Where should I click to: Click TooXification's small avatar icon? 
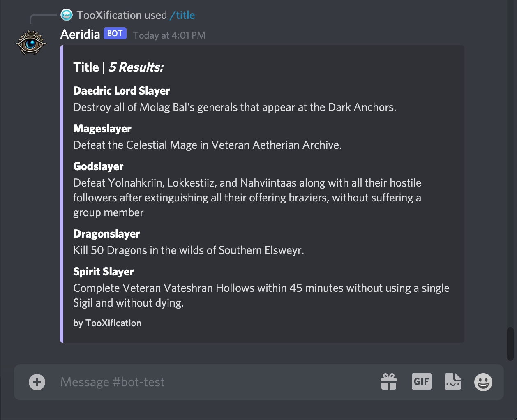[x=67, y=15]
